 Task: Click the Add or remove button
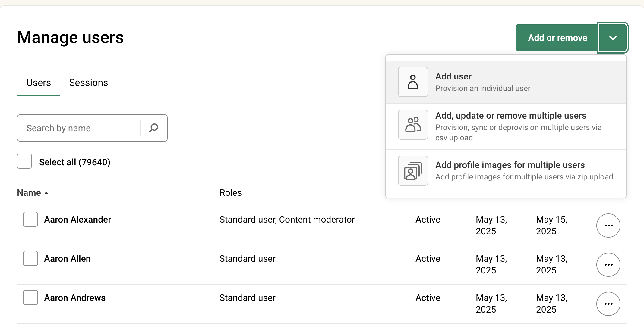point(557,38)
